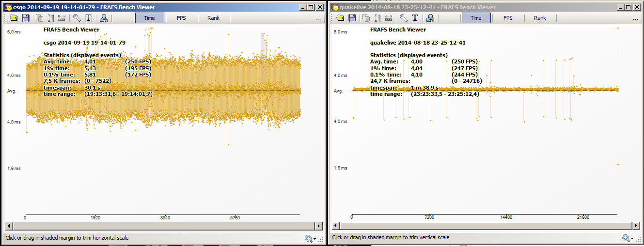
Task: Select Rank tab in csgo window
Action: pos(213,18)
